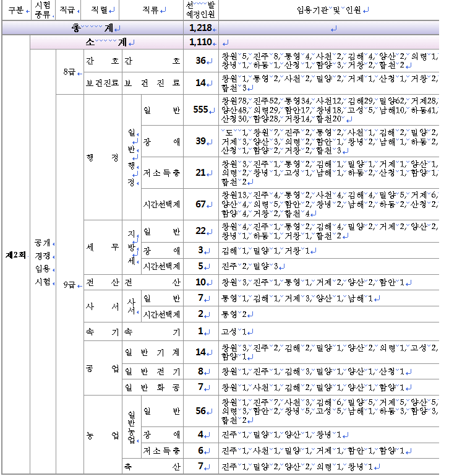The width and height of the screenshot is (449, 476).
Task: Click the '제2회' cell
Action: click(16, 254)
